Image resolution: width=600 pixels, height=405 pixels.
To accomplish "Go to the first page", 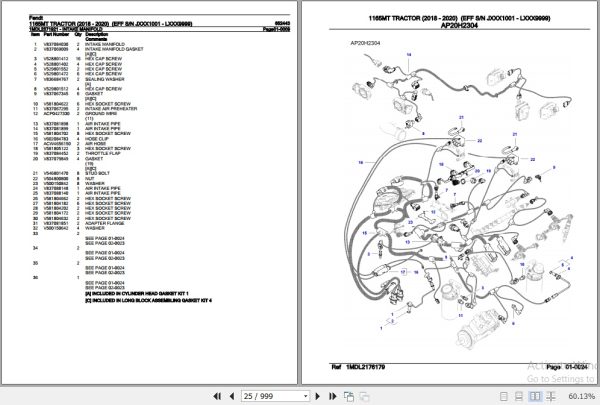I will click(x=217, y=396).
